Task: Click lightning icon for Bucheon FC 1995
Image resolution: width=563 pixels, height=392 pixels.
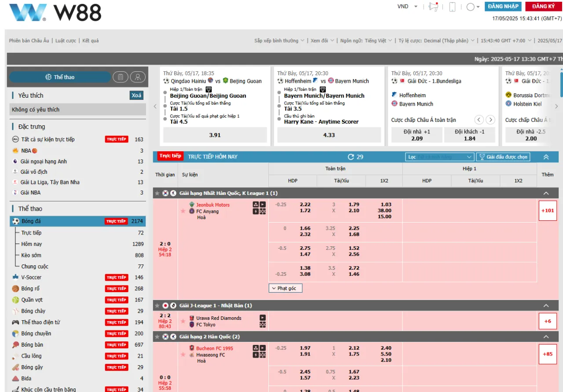Action: coord(256,355)
